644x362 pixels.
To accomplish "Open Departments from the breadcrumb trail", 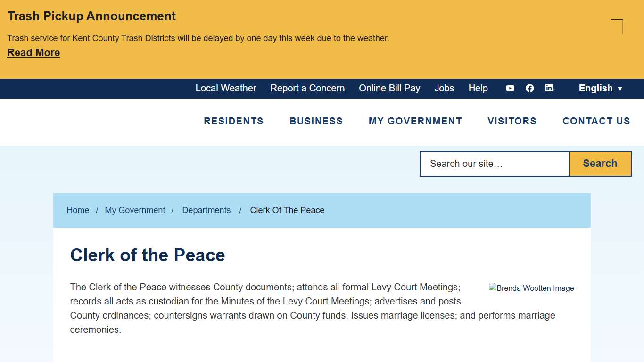I will click(x=206, y=210).
